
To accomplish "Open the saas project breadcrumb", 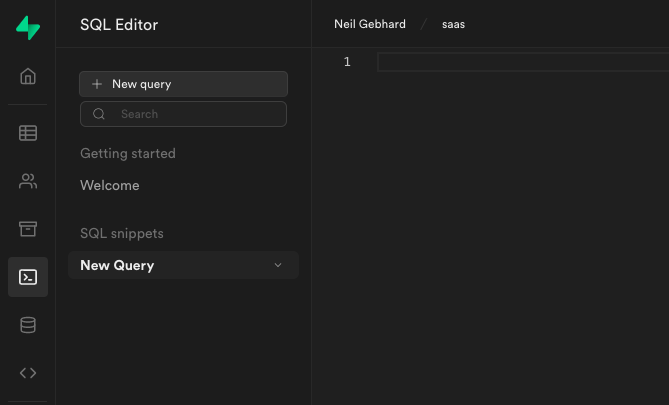I will (453, 24).
